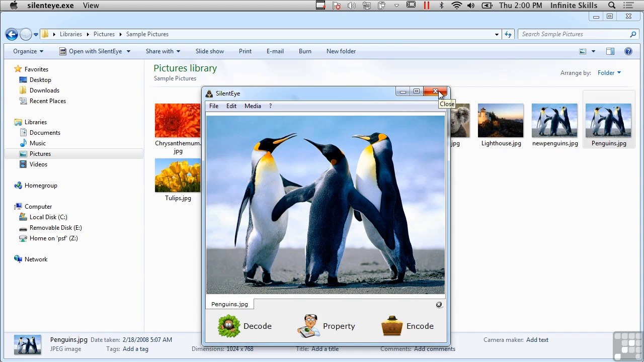Click the Encode treasure chest icon
Viewport: 644px width, 362px height.
(392, 326)
